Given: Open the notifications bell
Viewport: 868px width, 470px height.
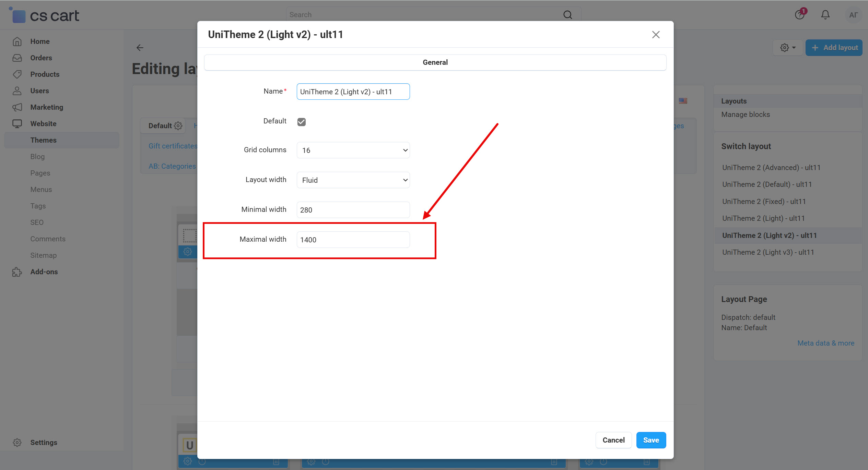Looking at the screenshot, I should pyautogui.click(x=825, y=15).
